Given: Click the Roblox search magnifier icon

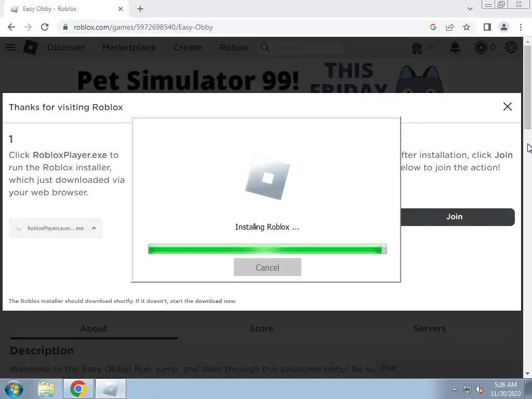Looking at the screenshot, I should tap(265, 47).
